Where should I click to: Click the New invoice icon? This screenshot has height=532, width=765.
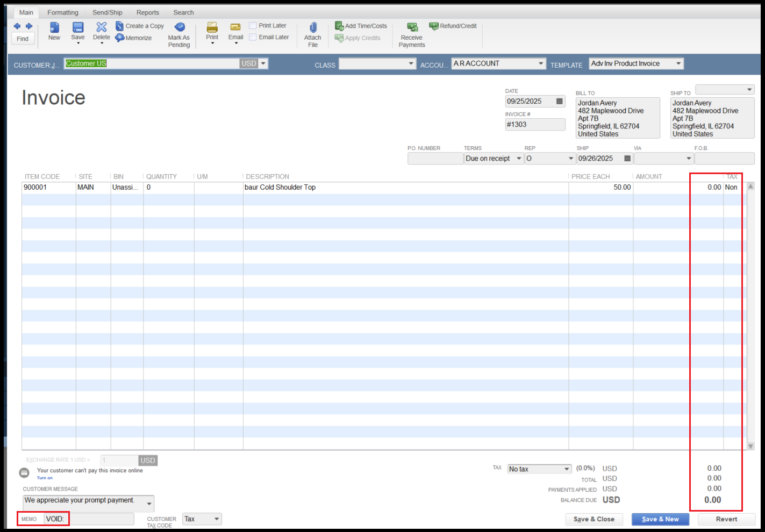[54, 27]
